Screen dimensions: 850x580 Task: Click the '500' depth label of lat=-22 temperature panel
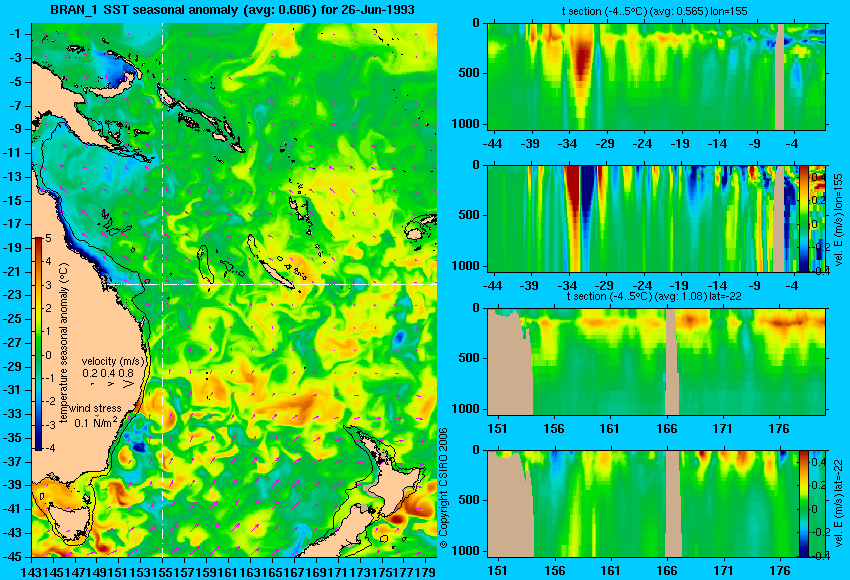point(469,358)
